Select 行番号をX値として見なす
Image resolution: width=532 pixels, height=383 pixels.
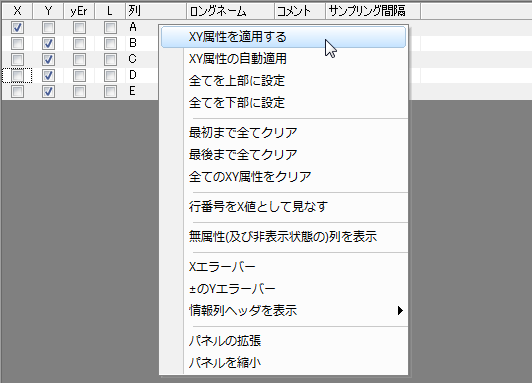[x=283, y=206]
